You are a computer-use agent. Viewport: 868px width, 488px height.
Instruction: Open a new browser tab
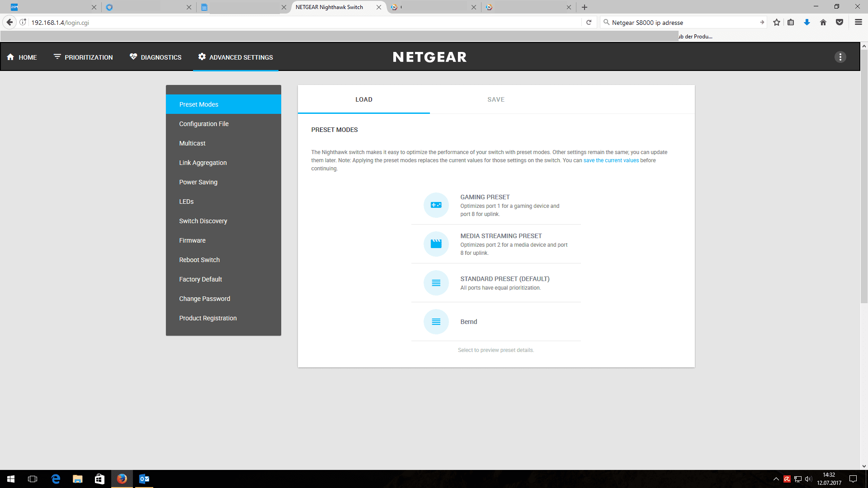point(585,7)
